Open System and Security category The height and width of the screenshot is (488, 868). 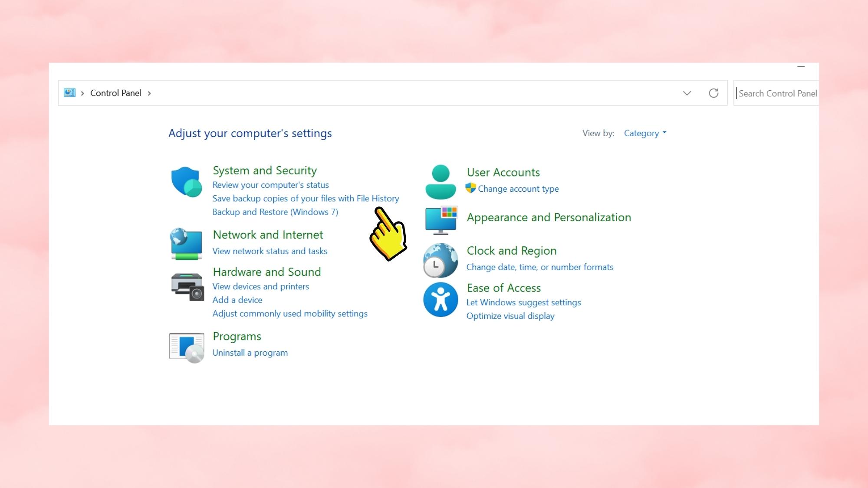click(265, 170)
